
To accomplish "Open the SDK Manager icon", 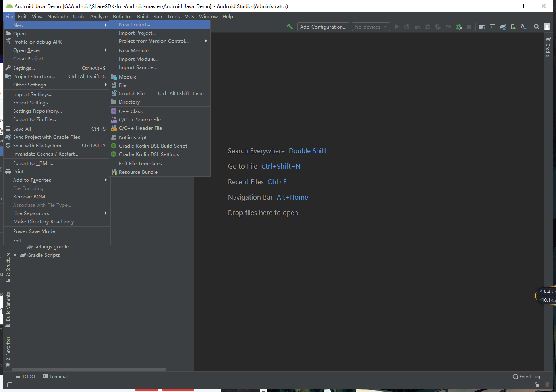I will click(x=523, y=27).
